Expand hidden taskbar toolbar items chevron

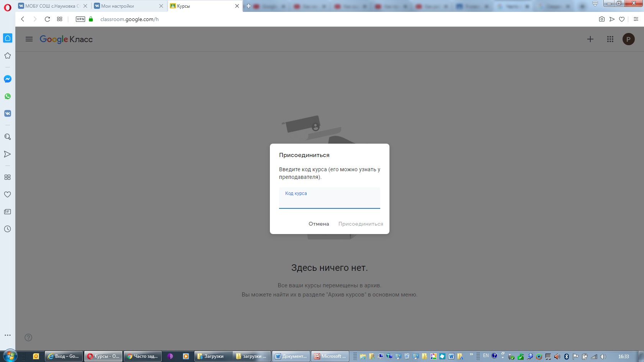coord(471,354)
